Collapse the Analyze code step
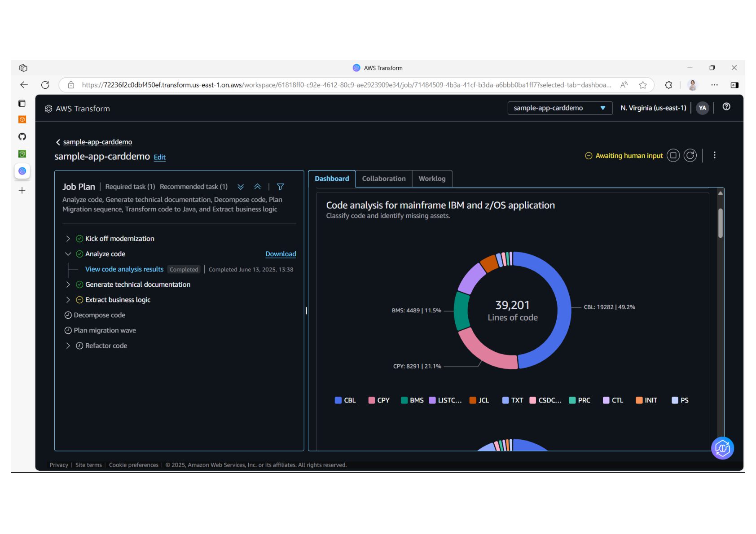756x534 pixels. 68,254
